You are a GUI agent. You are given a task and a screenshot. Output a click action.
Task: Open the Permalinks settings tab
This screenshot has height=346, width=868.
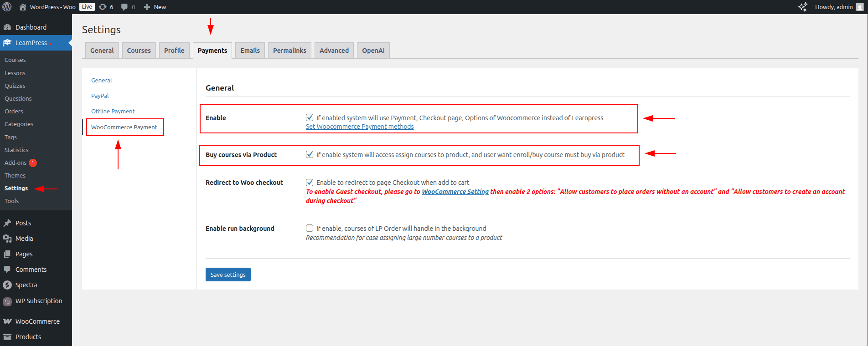[289, 51]
